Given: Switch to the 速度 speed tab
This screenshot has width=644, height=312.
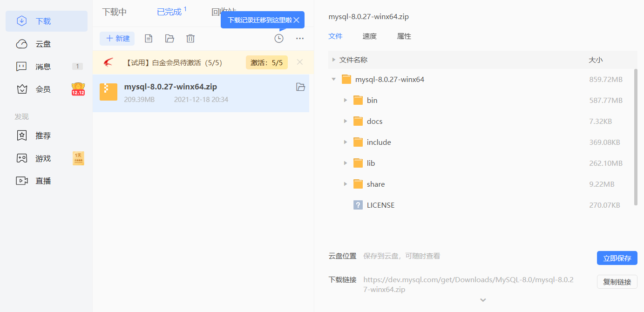Looking at the screenshot, I should 369,36.
